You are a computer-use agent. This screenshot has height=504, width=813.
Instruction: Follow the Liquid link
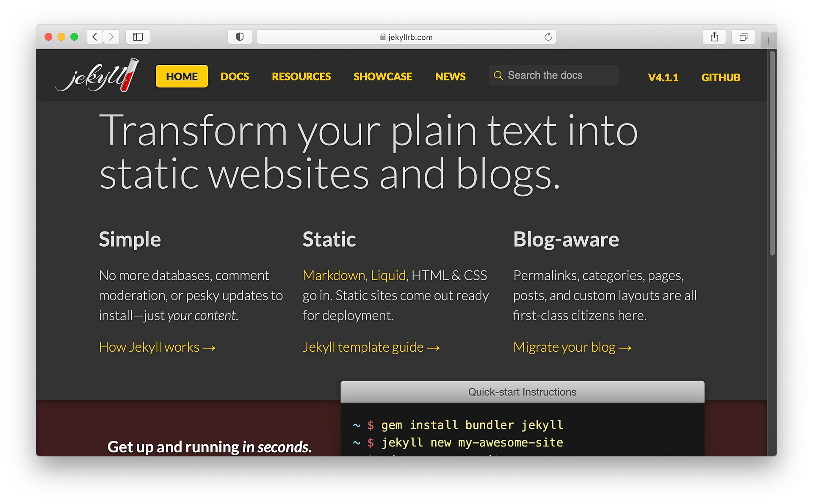tap(388, 275)
